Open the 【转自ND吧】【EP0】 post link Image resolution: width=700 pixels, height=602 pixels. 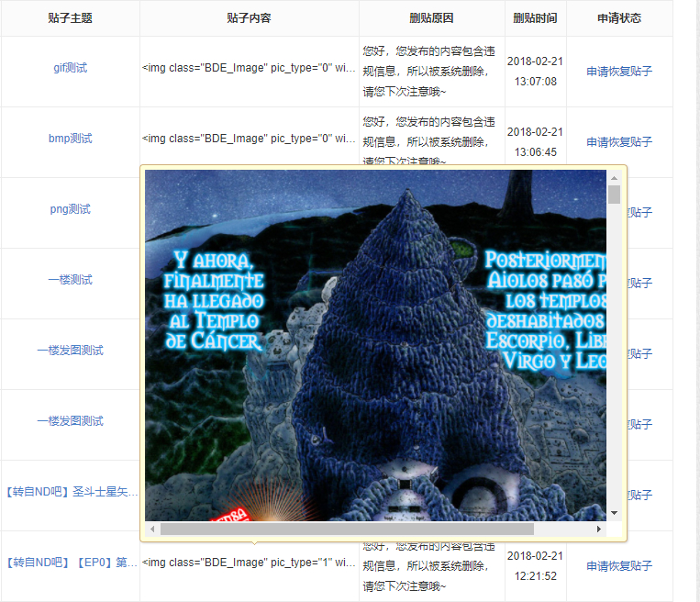click(72, 563)
